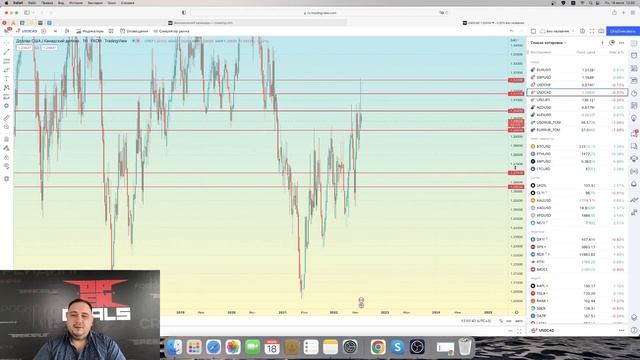Open the patterns drawing tool
This screenshot has width=640, height=360.
tap(7, 88)
